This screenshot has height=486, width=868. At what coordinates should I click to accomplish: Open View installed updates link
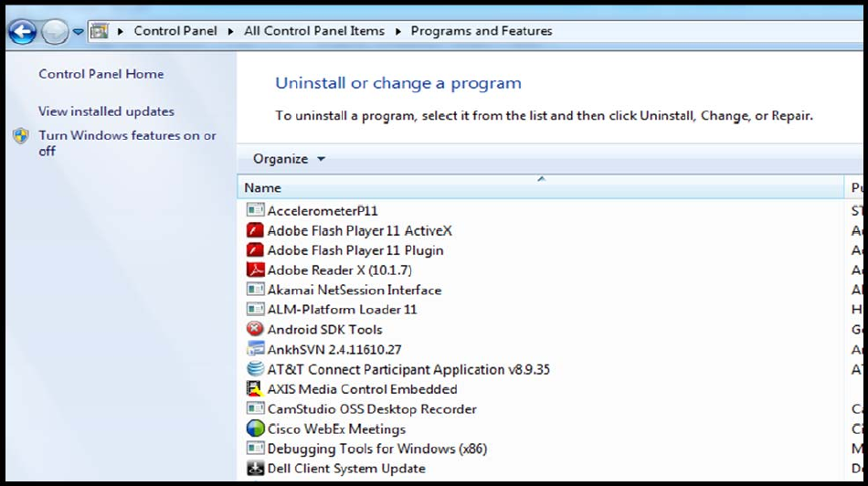pyautogui.click(x=106, y=111)
